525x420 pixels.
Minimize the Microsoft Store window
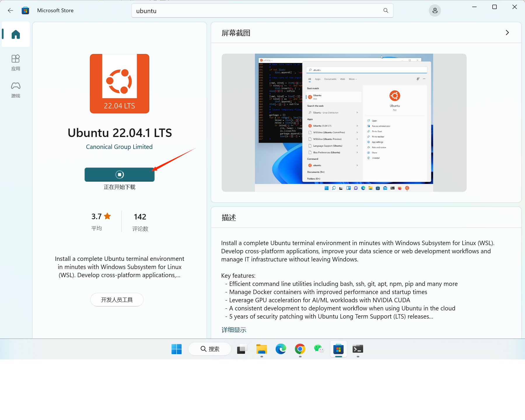(x=474, y=7)
